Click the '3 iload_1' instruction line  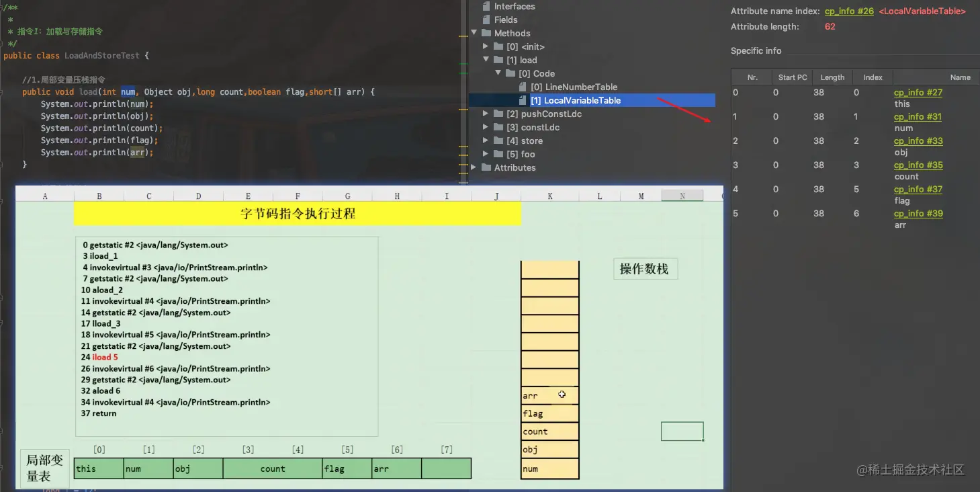click(101, 256)
